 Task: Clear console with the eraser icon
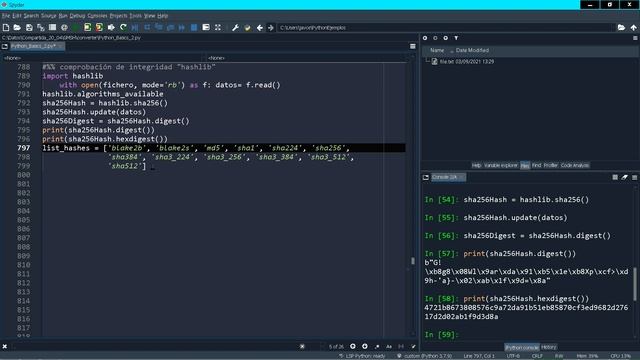tap(624, 177)
